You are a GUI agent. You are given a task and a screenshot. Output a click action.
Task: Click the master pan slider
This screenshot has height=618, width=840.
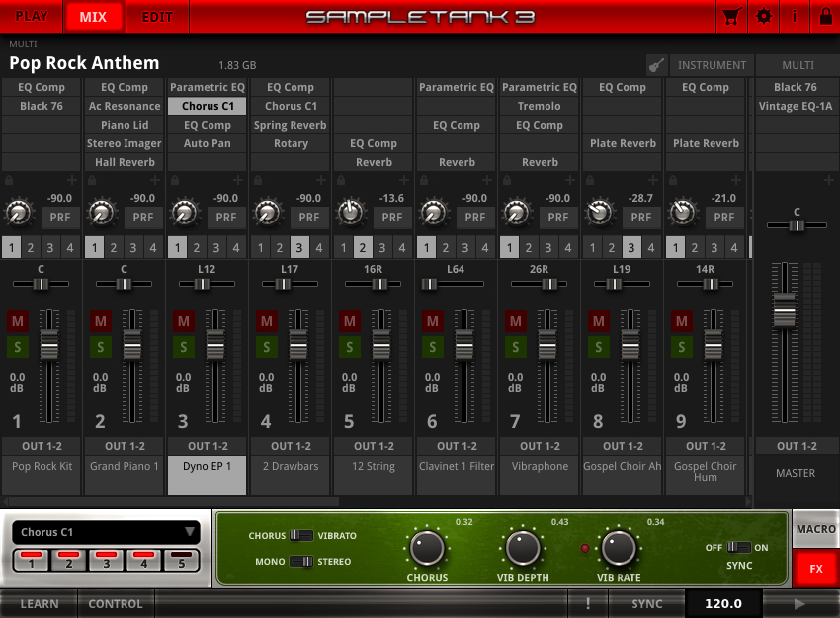(797, 225)
